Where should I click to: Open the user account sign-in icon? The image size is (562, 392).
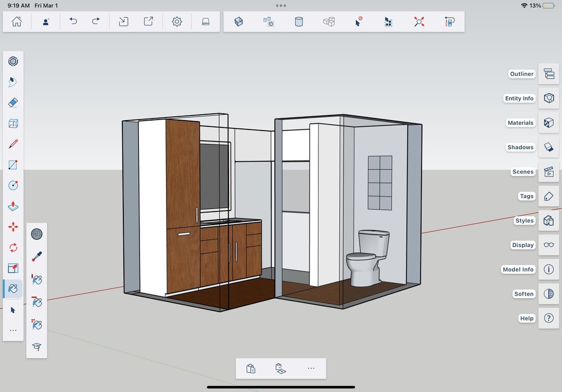coord(46,21)
